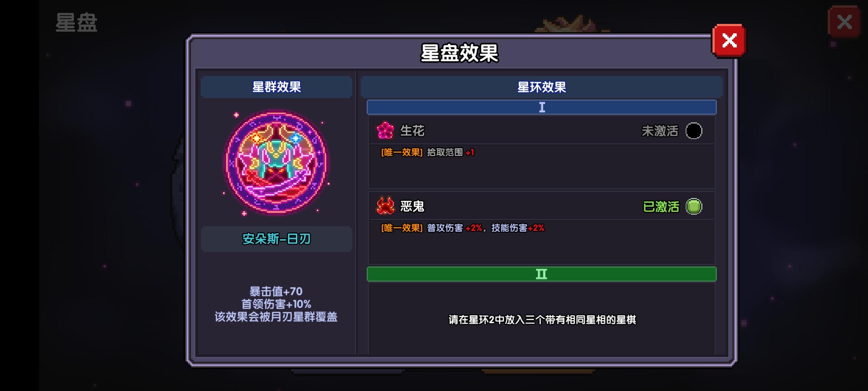Expand the 生花 effect row

click(541, 131)
